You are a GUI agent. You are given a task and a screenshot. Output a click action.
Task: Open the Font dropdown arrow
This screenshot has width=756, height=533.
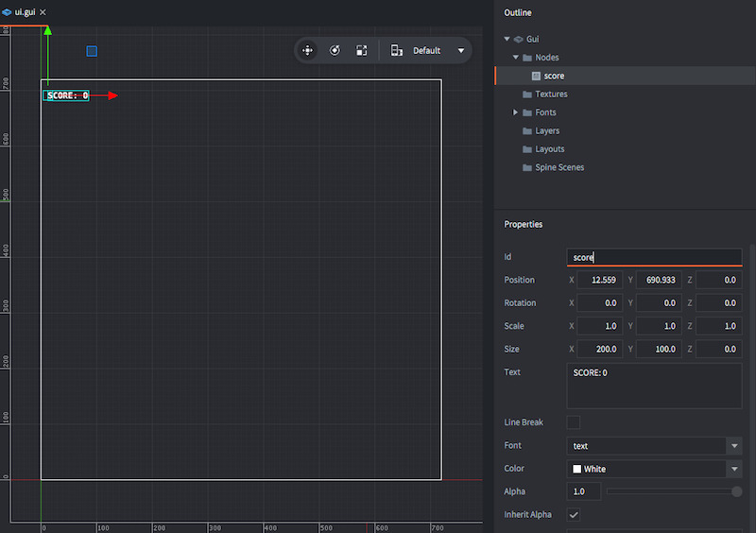pyautogui.click(x=734, y=446)
